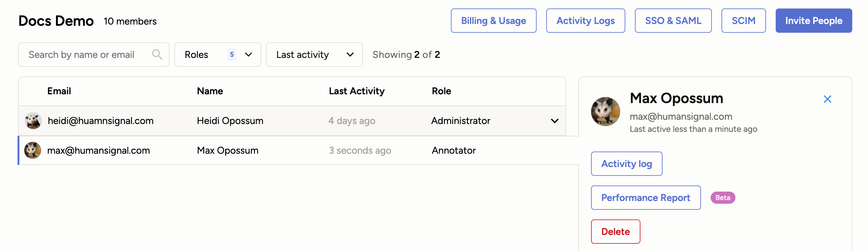Click Heidi Opossum's avatar in table

pos(33,121)
